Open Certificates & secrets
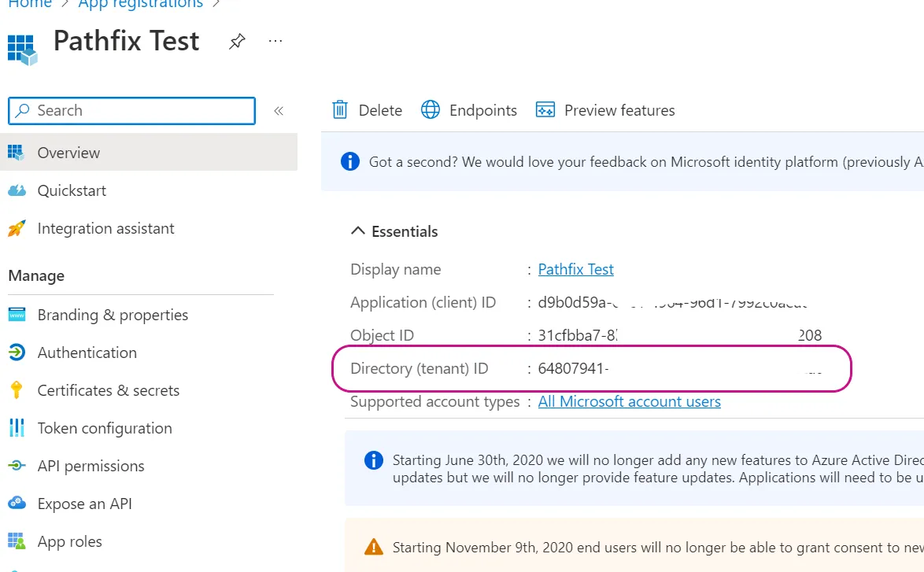924x572 pixels. pyautogui.click(x=109, y=390)
